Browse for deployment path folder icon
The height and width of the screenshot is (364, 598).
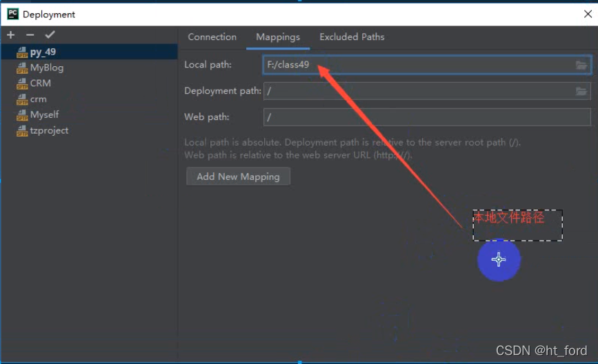pyautogui.click(x=581, y=91)
